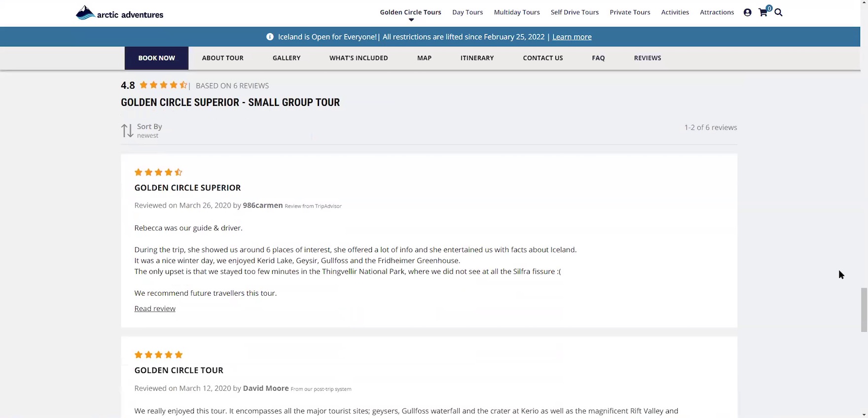Open the Sort By newest dropdown
Viewport: 868px width, 418px height.
click(x=149, y=131)
